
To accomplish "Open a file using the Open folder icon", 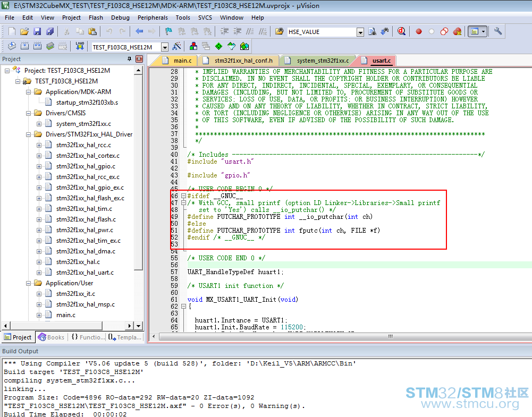I will point(24,31).
